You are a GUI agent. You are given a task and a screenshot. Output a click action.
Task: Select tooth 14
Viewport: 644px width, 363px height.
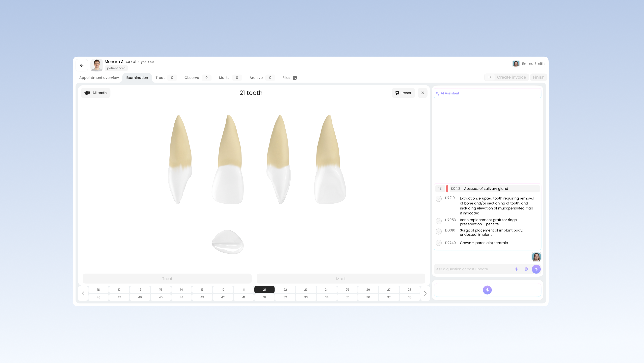pyautogui.click(x=182, y=290)
